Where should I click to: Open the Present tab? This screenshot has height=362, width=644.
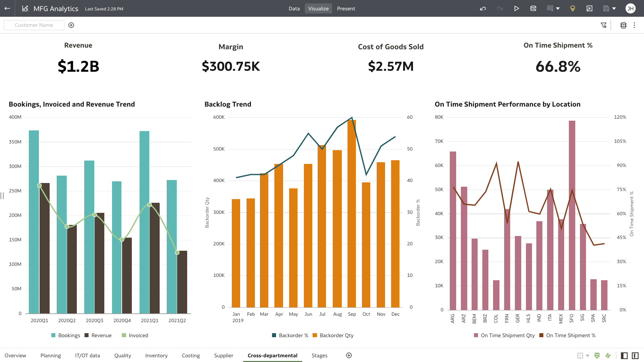346,8
